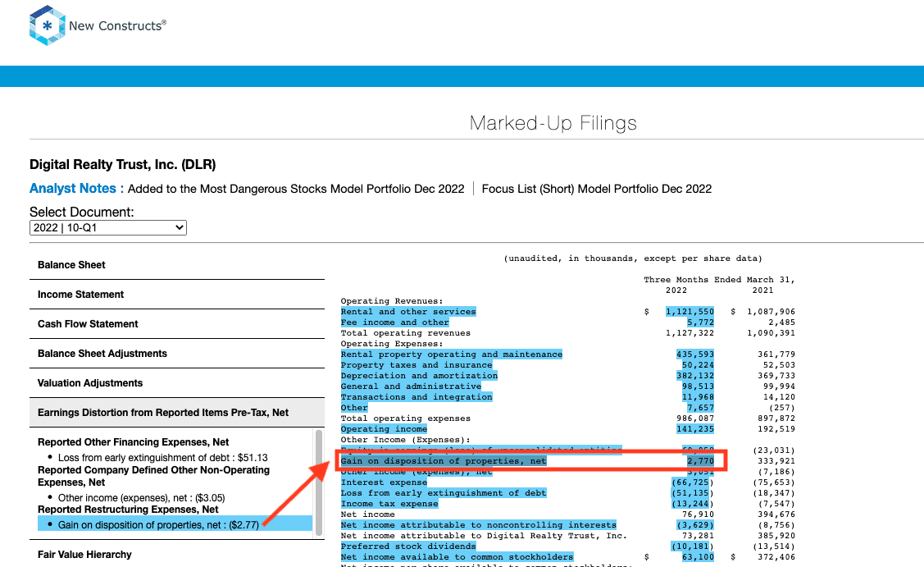This screenshot has width=924, height=567.
Task: Click highlighted Depreciation and amortization line
Action: [418, 375]
